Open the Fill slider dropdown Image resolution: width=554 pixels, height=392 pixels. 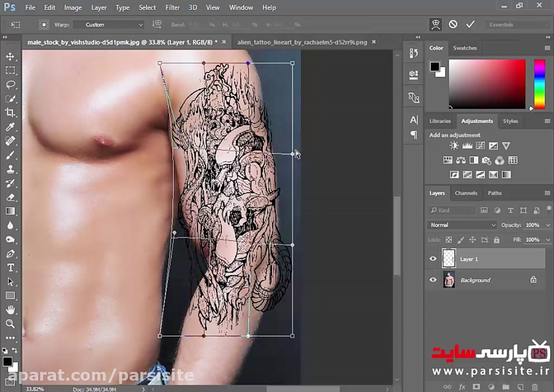tap(548, 239)
